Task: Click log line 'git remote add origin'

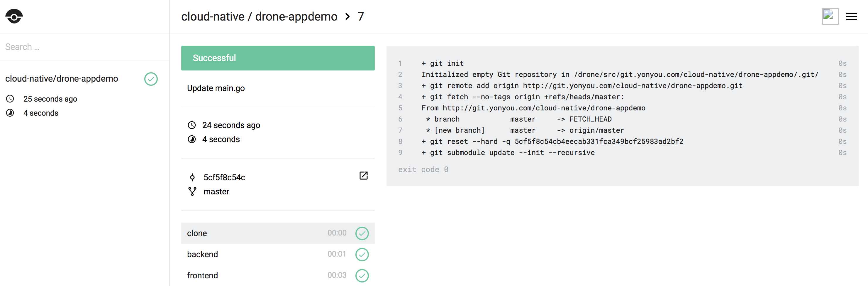Action: click(x=582, y=86)
